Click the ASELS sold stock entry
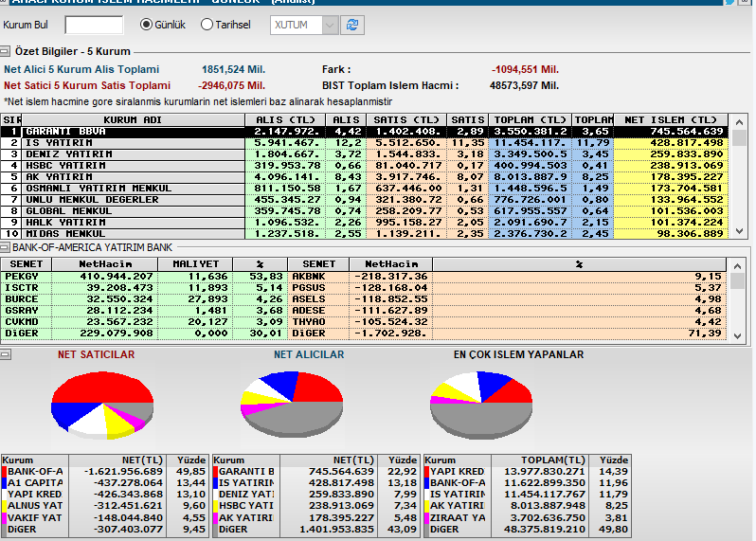This screenshot has width=756, height=541. coord(507,299)
